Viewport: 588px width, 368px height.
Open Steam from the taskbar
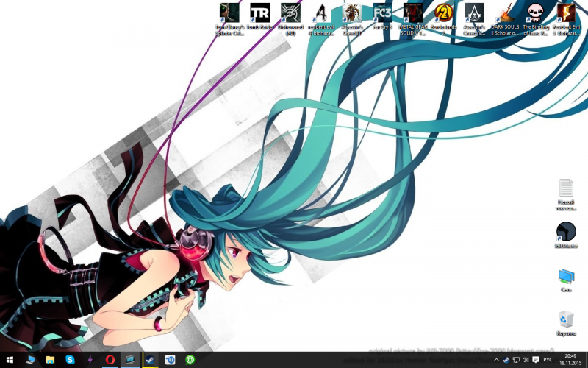(x=150, y=360)
